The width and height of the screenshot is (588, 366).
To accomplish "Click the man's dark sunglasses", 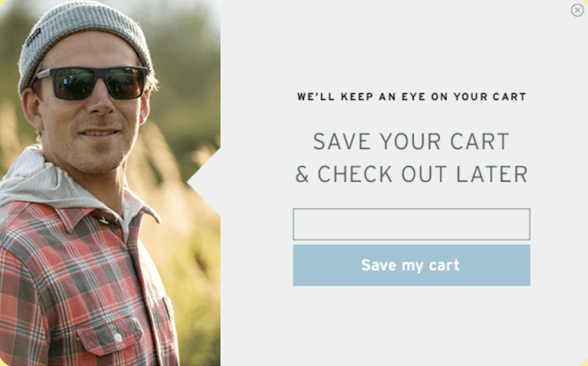I will (x=92, y=82).
